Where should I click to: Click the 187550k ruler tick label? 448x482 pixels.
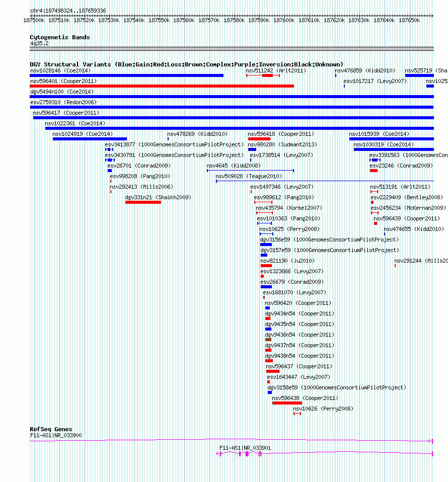tap(159, 20)
